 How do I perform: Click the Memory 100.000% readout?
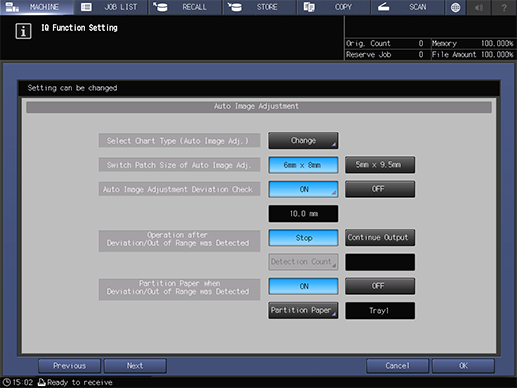(473, 43)
